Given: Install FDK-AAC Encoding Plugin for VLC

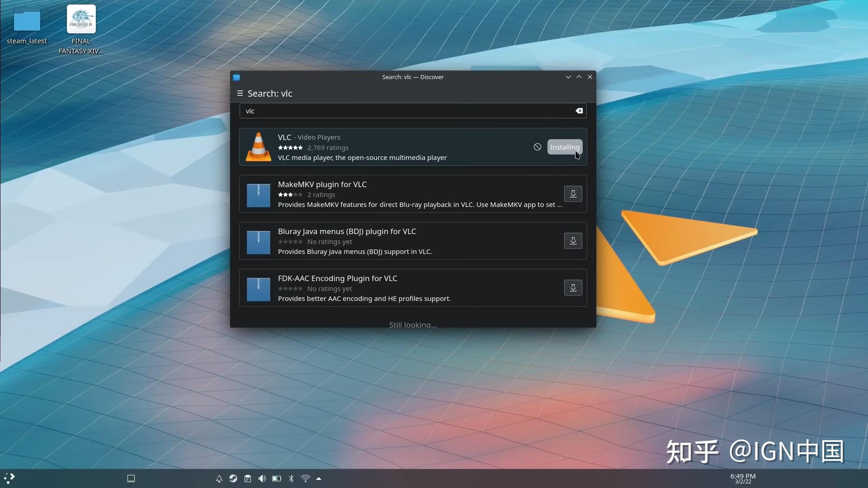Looking at the screenshot, I should pyautogui.click(x=573, y=288).
